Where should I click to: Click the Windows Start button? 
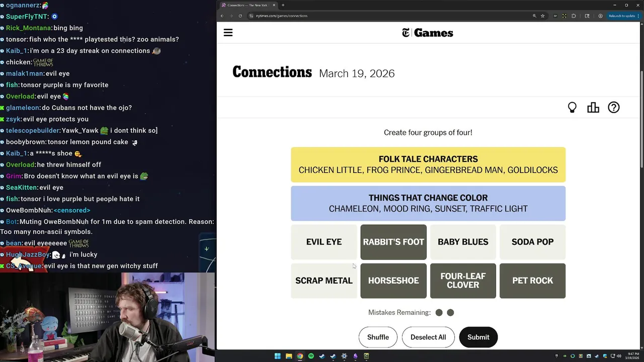pos(277,356)
